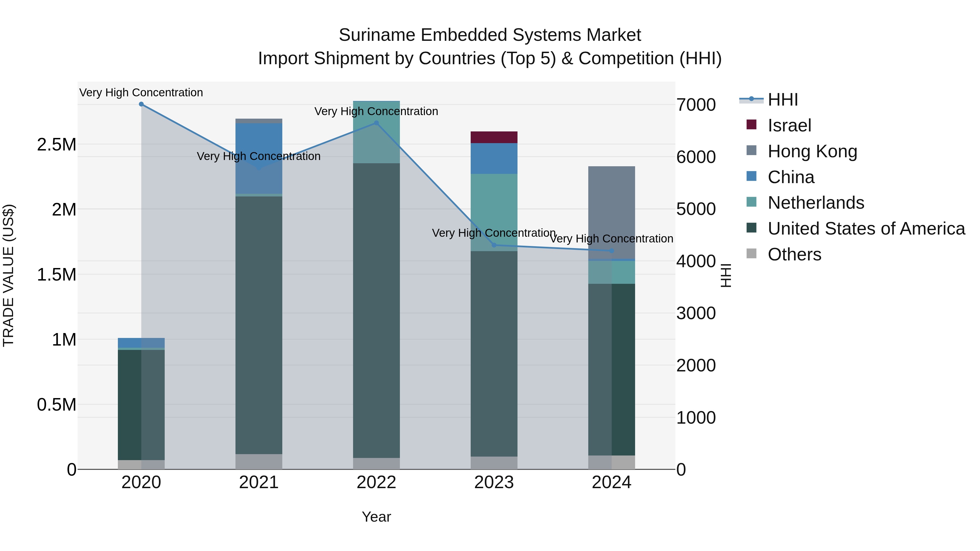Click the Hong Kong bar segment in 2021
980x551 pixels.
[259, 121]
